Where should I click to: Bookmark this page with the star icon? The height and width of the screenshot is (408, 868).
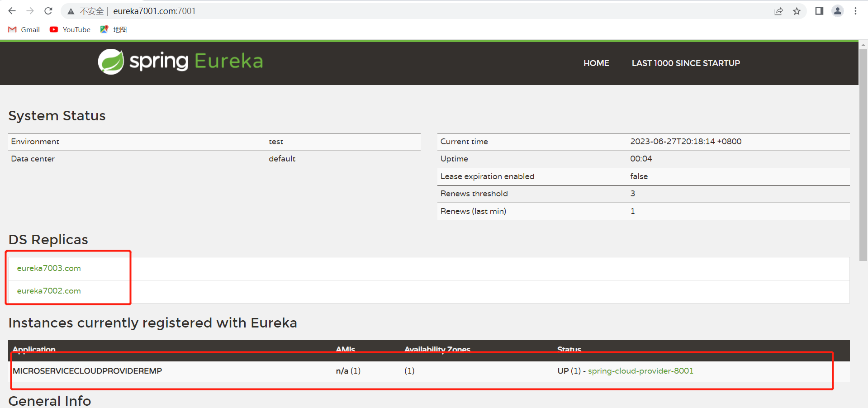(797, 11)
